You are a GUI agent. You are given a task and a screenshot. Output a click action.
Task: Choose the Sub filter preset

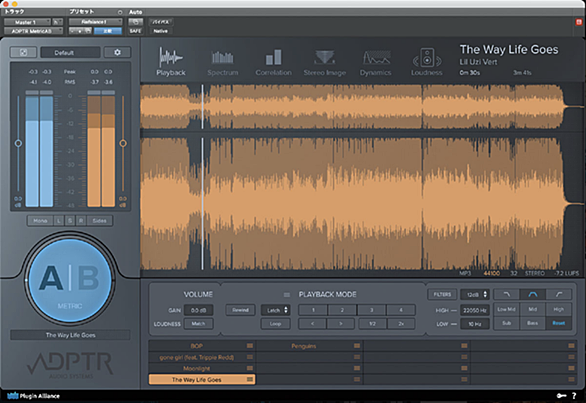point(506,323)
